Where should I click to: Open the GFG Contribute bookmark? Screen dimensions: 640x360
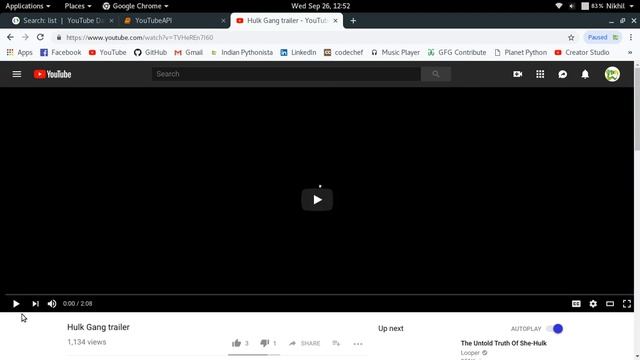[x=457, y=52]
